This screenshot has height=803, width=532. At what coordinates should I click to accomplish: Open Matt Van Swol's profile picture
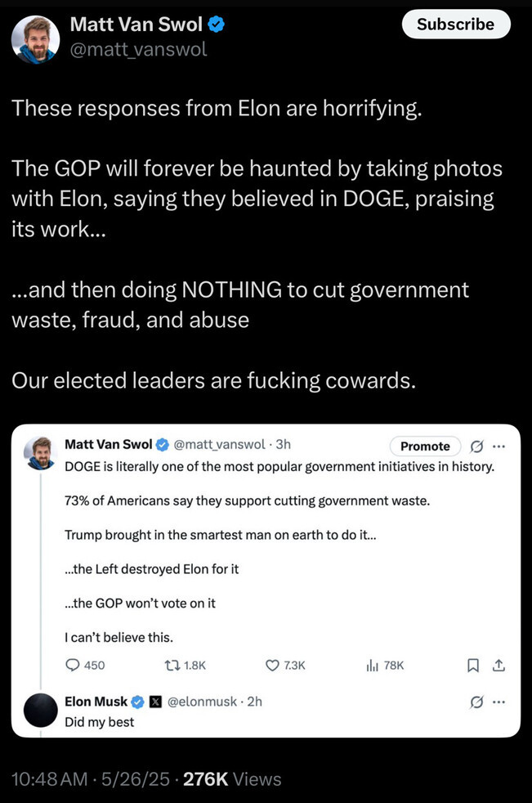(35, 38)
